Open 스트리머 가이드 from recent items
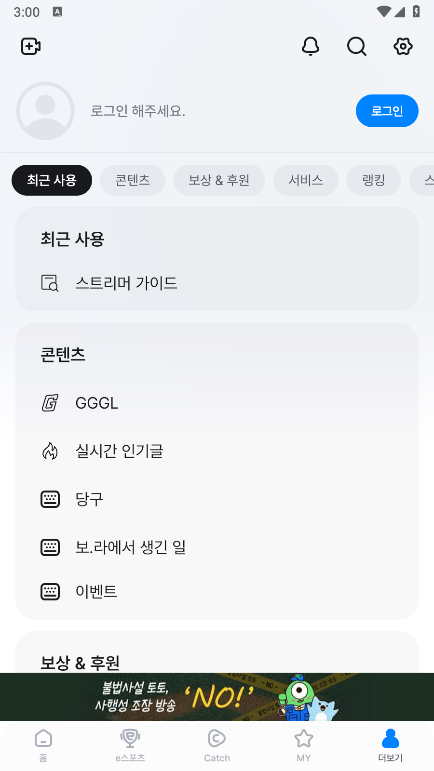Screen dimensions: 434x771 [x=217, y=283]
